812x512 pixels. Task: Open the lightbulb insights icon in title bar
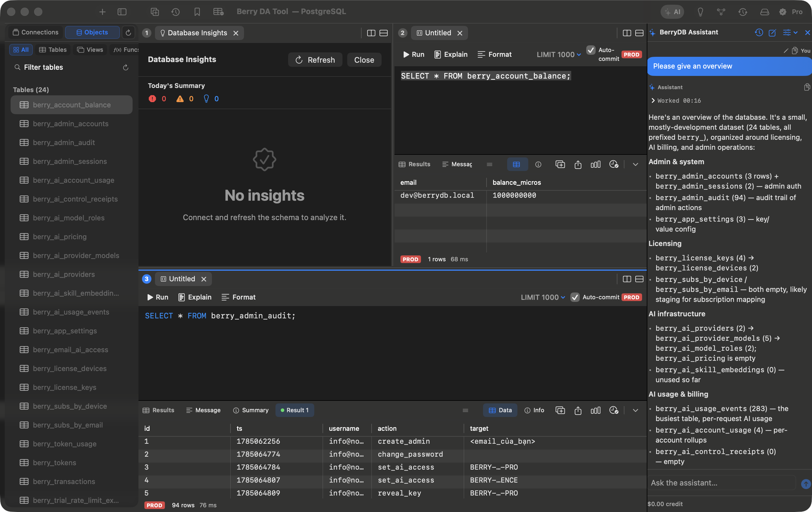700,12
